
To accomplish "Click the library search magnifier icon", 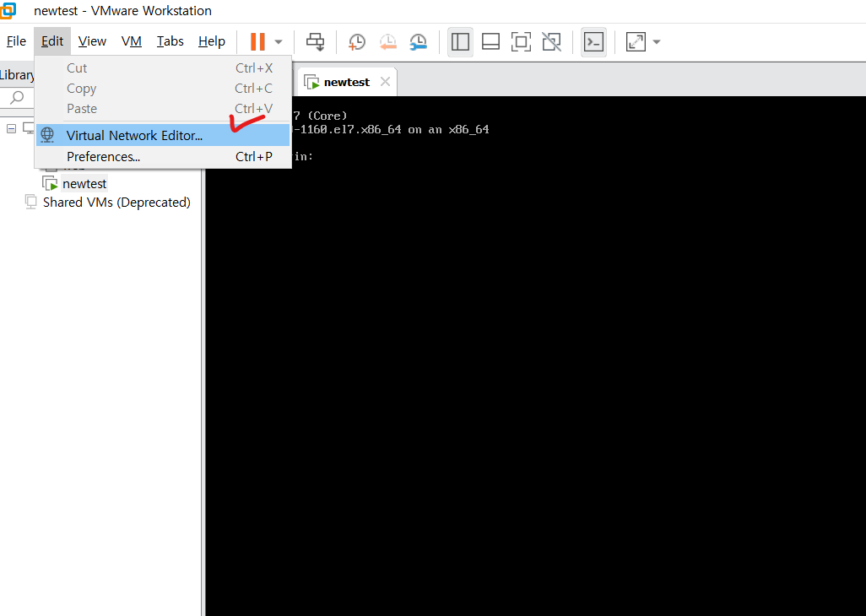I will pyautogui.click(x=17, y=98).
